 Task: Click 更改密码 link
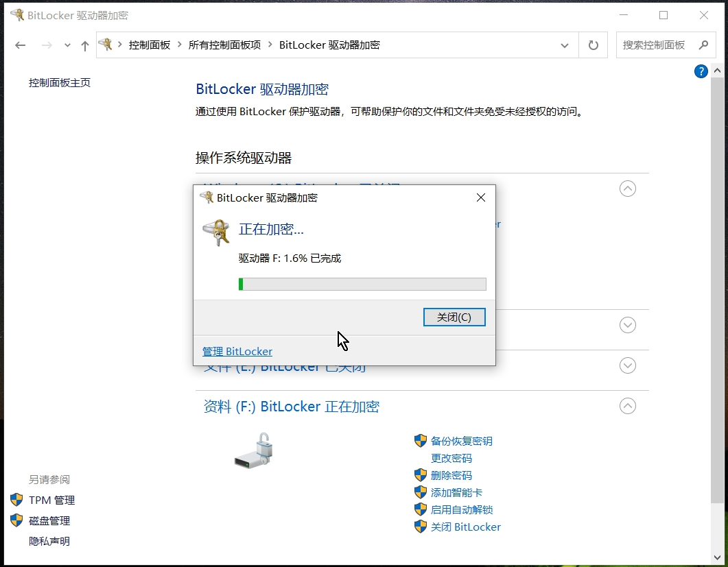(x=451, y=458)
